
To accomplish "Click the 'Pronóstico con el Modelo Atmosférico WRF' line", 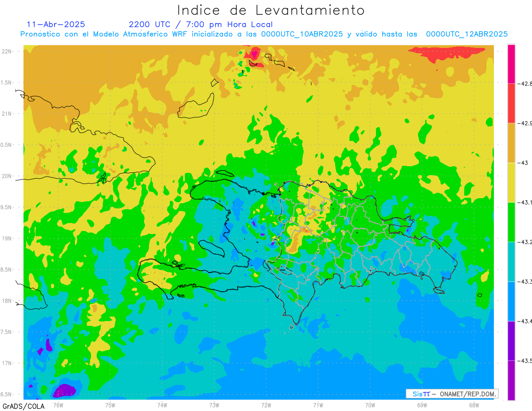I will [x=264, y=34].
